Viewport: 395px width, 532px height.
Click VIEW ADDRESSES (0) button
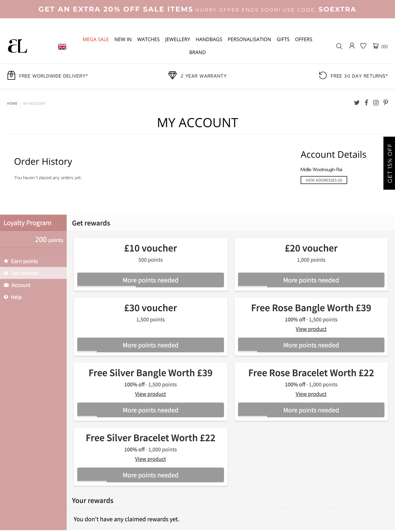(x=324, y=180)
